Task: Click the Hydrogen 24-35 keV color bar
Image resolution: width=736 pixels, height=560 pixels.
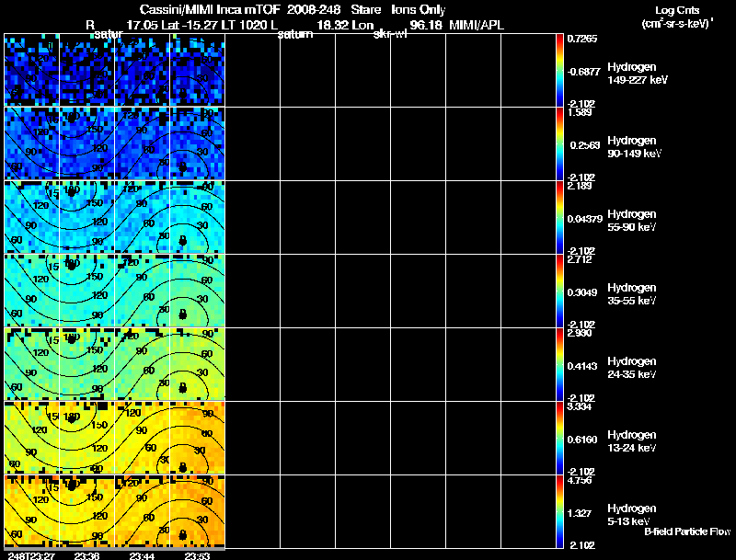Action: (x=559, y=364)
